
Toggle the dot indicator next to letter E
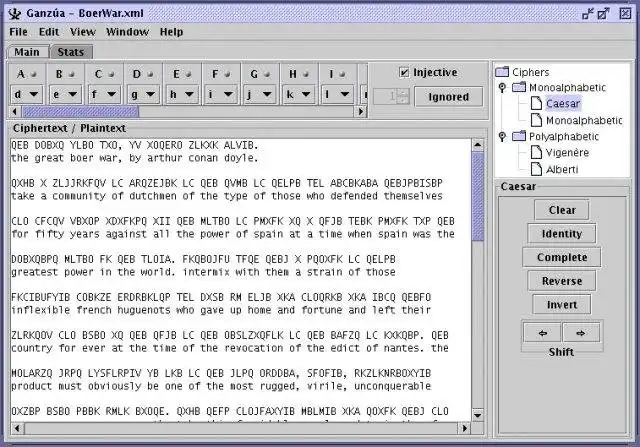pos(189,74)
